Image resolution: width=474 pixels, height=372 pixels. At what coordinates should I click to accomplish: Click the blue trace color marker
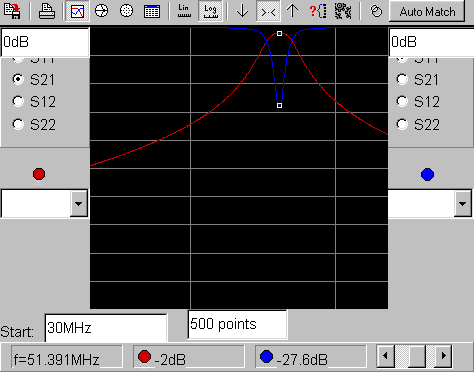427,174
